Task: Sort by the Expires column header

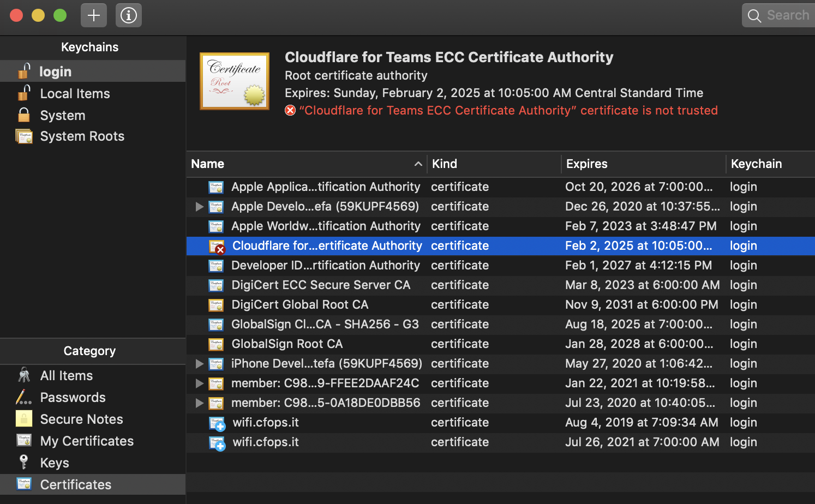Action: (x=586, y=164)
